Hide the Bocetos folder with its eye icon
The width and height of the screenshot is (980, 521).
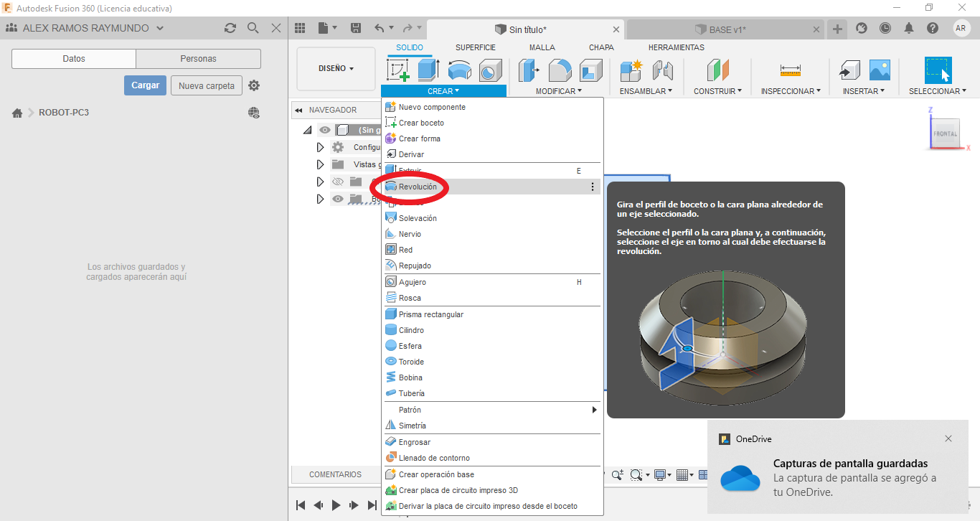tap(338, 199)
